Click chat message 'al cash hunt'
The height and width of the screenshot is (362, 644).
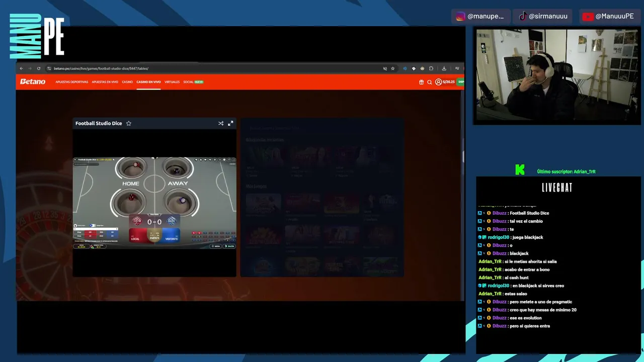517,278
